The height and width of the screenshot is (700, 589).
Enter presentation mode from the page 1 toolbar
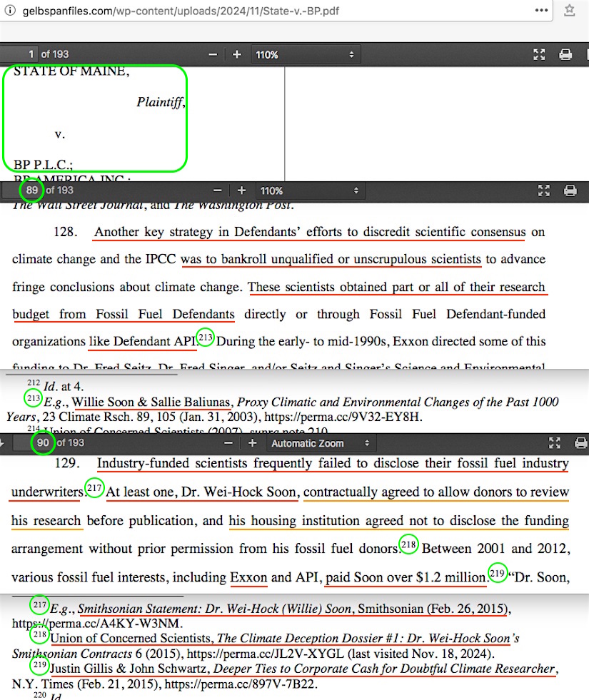point(539,54)
